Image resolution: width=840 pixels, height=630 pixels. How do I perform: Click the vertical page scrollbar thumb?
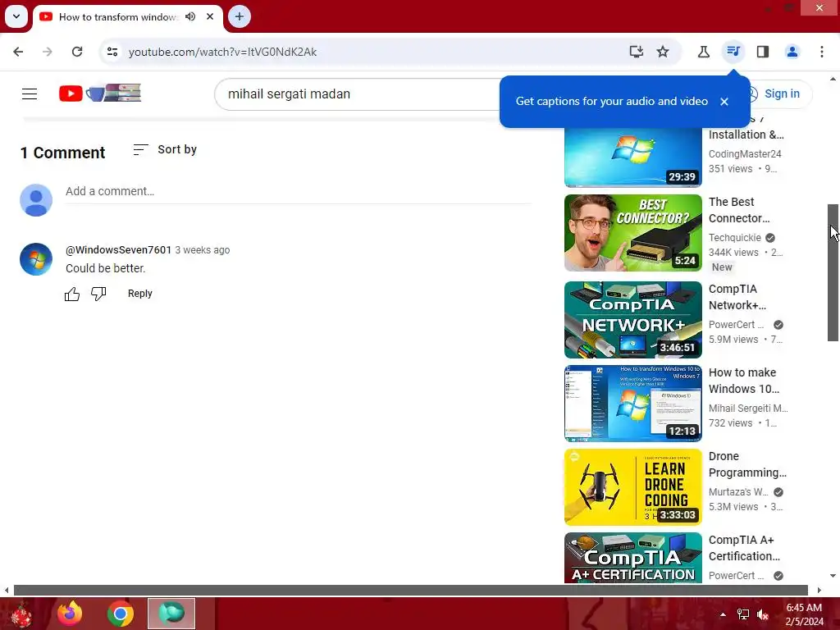pos(833,272)
